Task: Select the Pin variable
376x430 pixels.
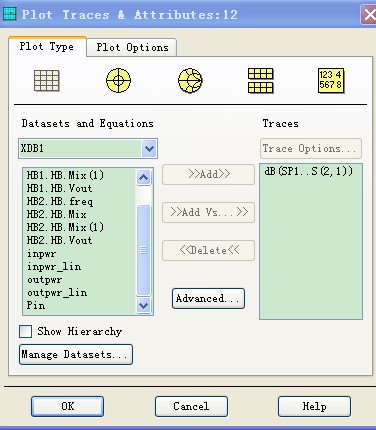Action: pos(36,305)
